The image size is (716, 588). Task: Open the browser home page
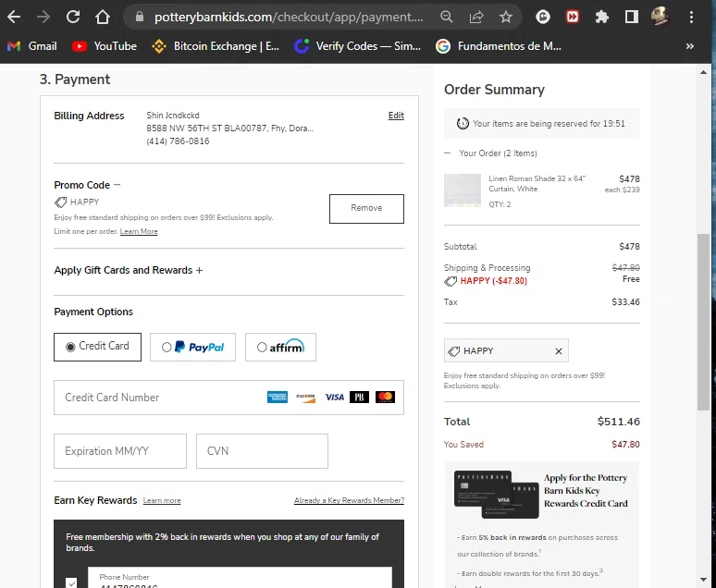(x=103, y=18)
